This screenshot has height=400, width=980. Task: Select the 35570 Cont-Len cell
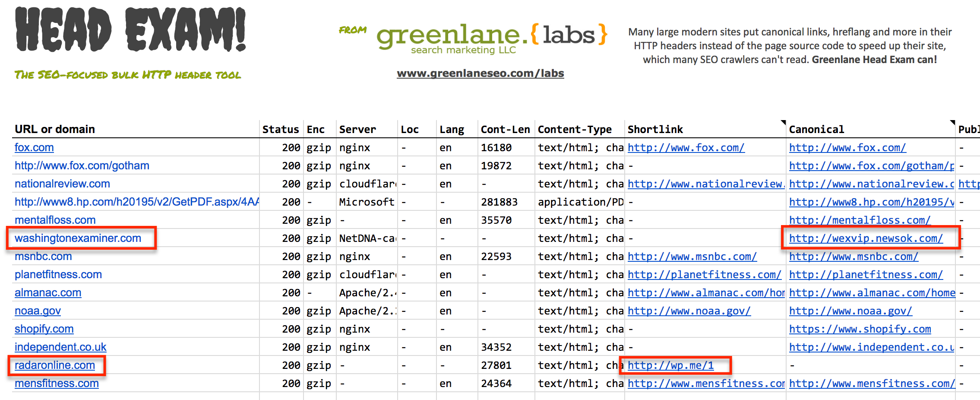496,220
